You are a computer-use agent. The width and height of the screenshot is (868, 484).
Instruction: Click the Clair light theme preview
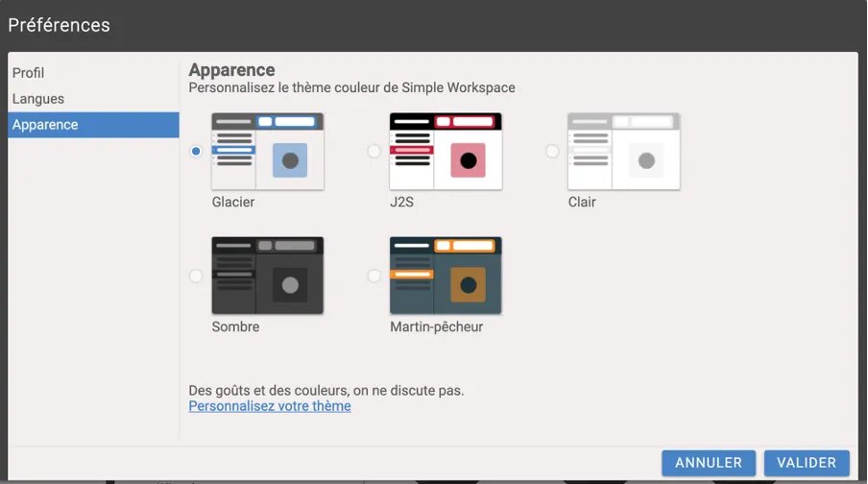(x=624, y=151)
